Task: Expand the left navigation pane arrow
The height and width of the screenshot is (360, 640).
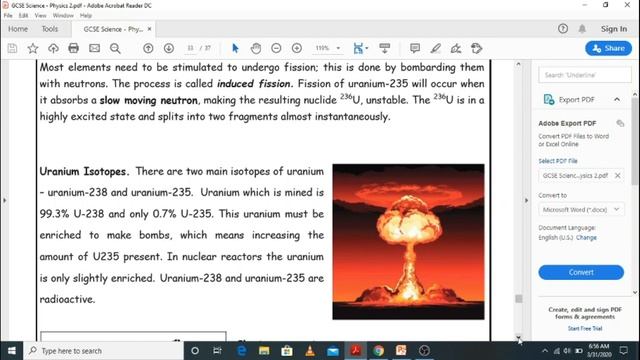Action: (x=4, y=200)
